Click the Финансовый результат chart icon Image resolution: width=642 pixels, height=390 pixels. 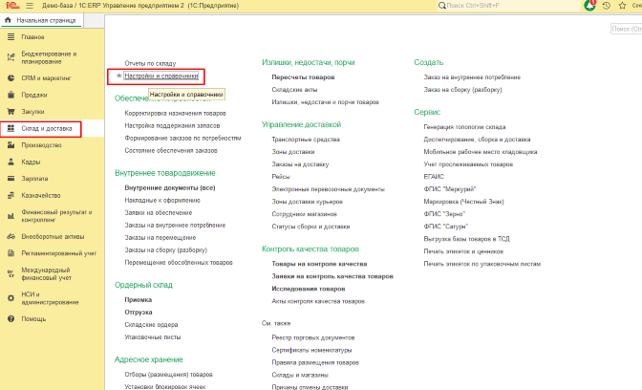pyautogui.click(x=11, y=216)
